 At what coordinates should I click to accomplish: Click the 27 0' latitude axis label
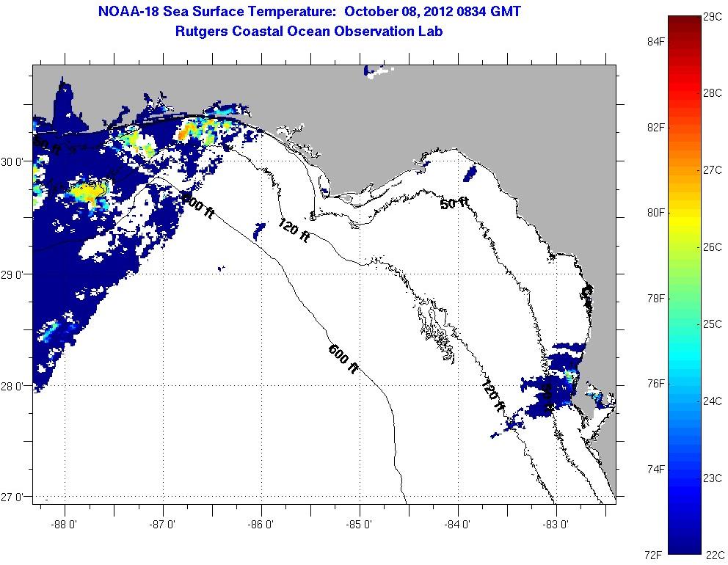15,497
